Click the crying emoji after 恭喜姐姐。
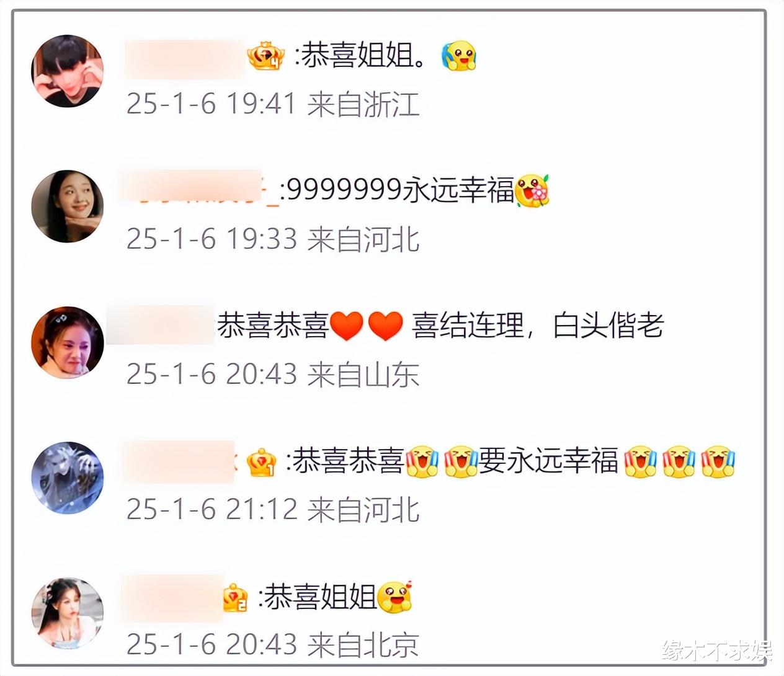This screenshot has width=784, height=676. click(x=458, y=56)
